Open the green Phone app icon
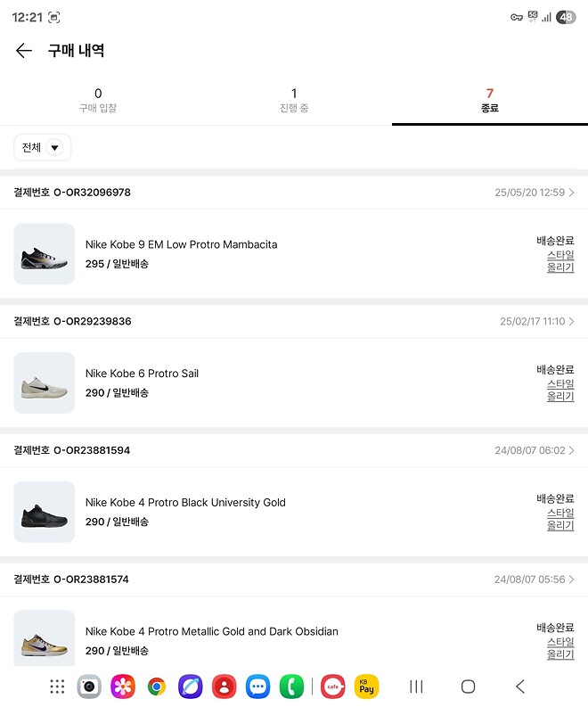Image resolution: width=588 pixels, height=707 pixels. pos(291,686)
